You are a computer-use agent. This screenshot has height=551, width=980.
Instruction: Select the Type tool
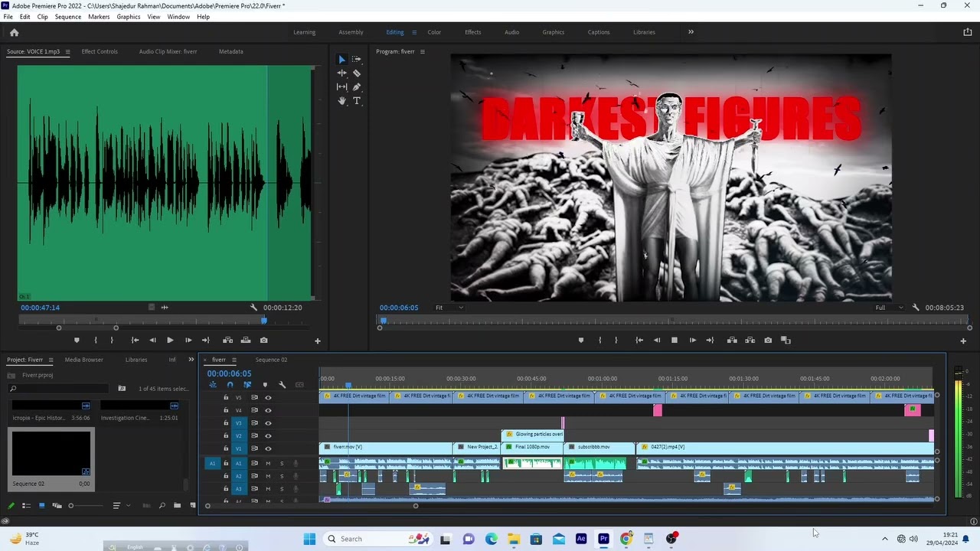[357, 100]
